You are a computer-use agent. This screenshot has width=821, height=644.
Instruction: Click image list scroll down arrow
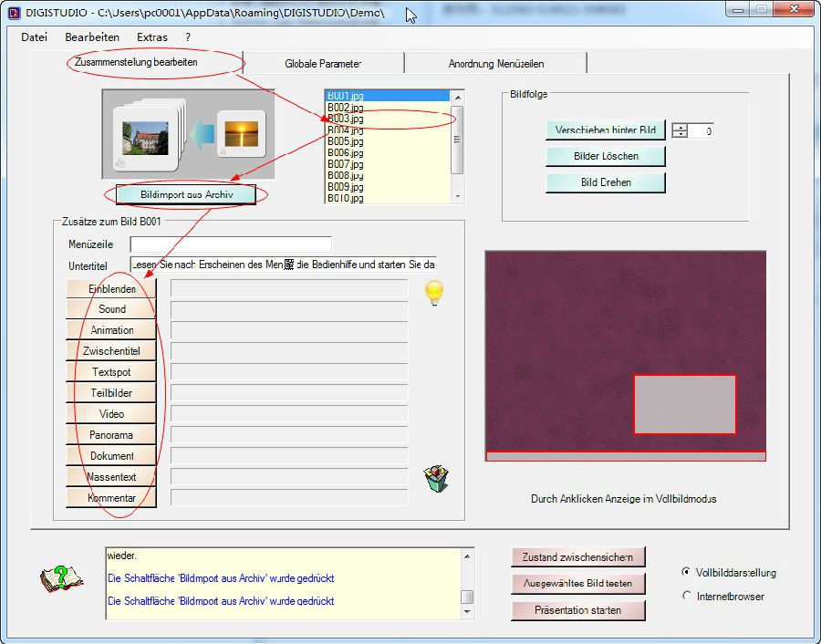tap(458, 197)
